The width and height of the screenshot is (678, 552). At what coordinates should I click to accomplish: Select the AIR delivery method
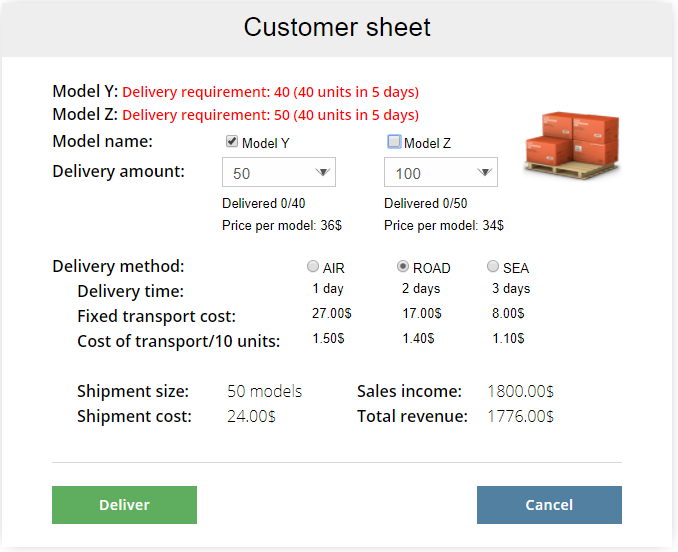(313, 267)
